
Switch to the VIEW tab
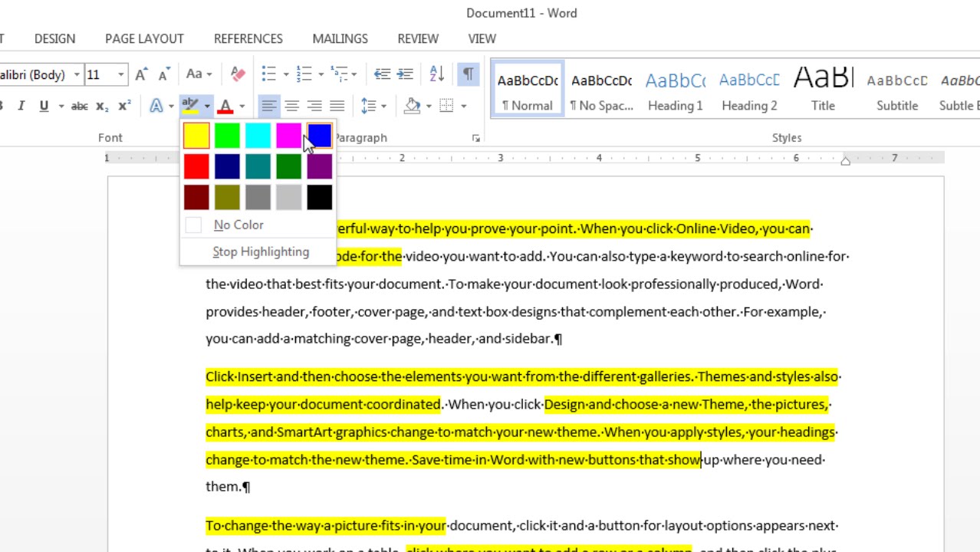click(x=482, y=38)
